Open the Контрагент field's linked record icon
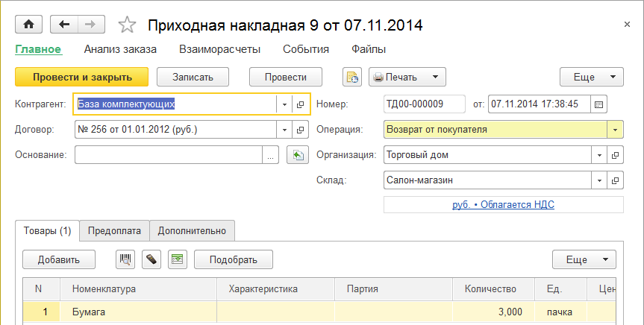 (300, 104)
